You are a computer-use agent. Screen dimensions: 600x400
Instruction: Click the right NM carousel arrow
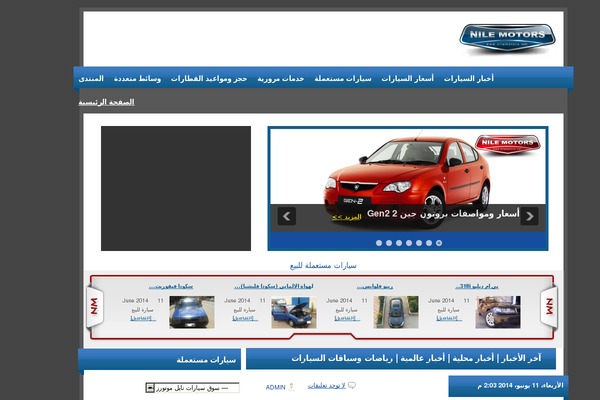549,306
